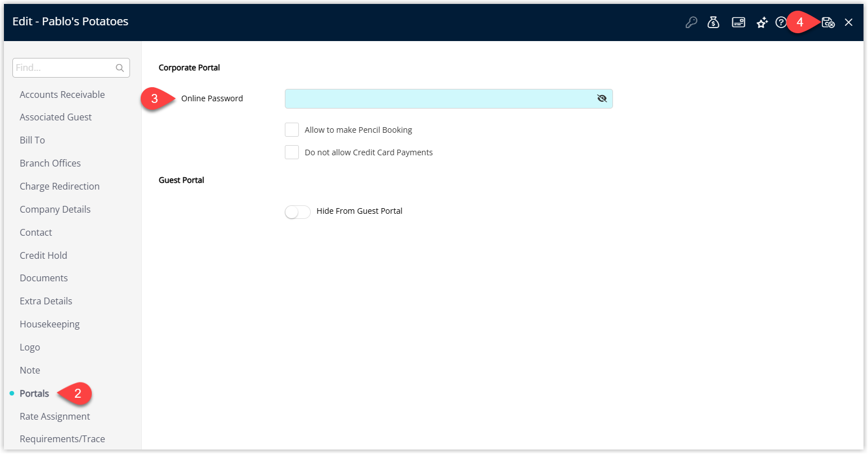Go to the Contact section
The height and width of the screenshot is (454, 868).
(36, 232)
